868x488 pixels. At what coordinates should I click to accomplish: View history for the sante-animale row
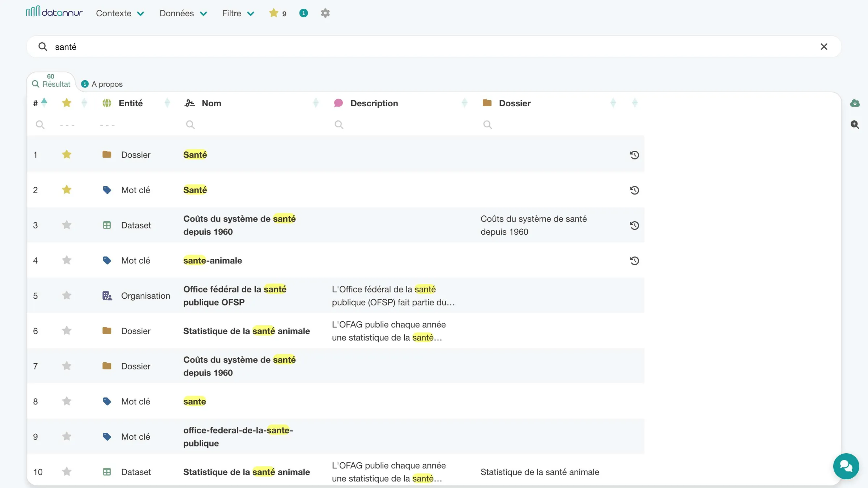tap(634, 261)
